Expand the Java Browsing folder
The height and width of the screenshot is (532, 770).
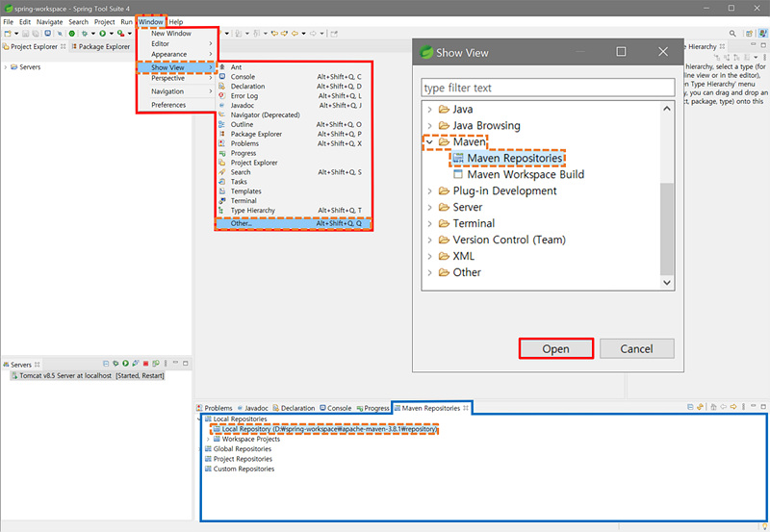[x=429, y=126]
